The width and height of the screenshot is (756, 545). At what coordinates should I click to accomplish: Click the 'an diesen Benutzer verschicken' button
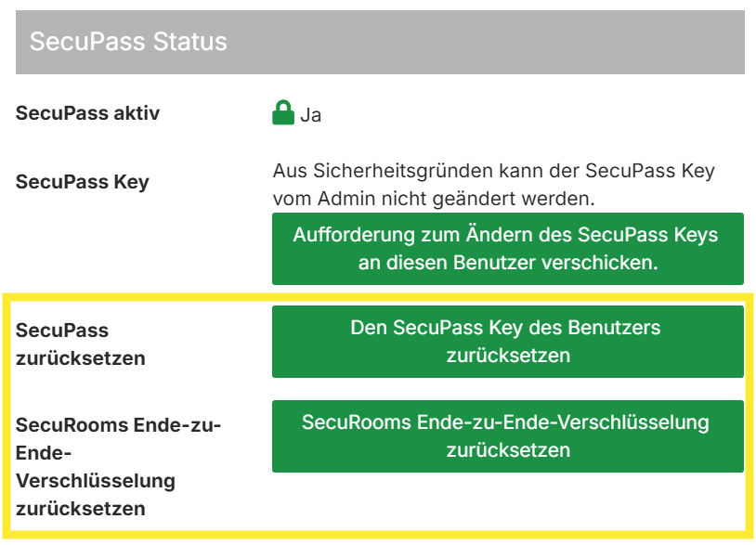[x=507, y=262]
